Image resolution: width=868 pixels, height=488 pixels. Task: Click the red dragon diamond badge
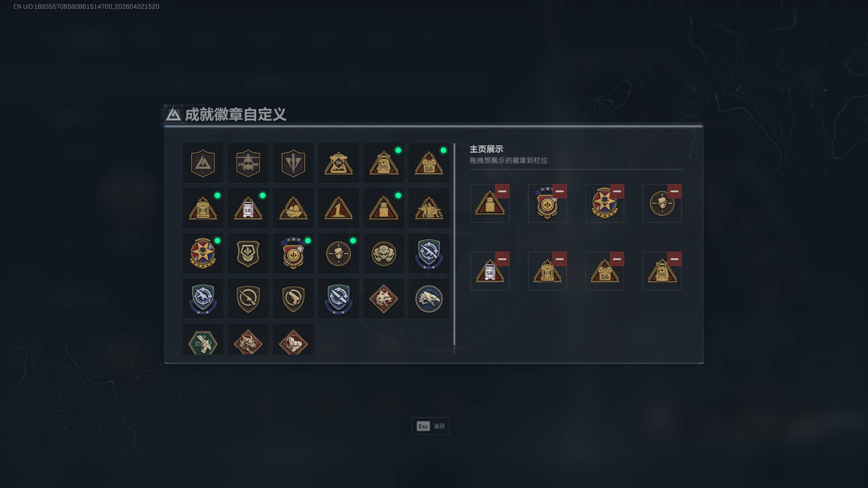point(248,340)
